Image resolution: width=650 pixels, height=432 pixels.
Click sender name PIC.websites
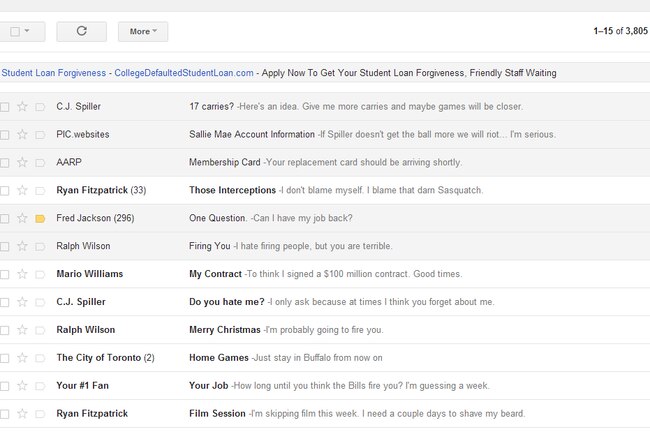[83, 134]
